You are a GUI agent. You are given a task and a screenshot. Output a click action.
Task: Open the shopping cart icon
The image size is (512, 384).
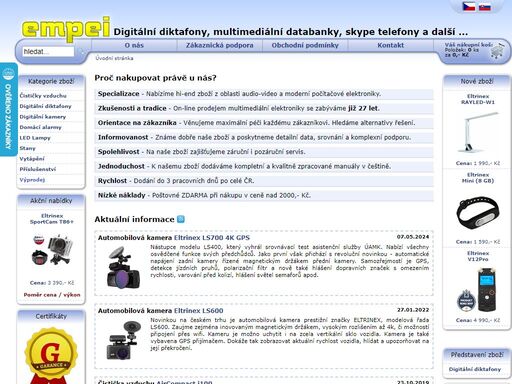point(498,51)
